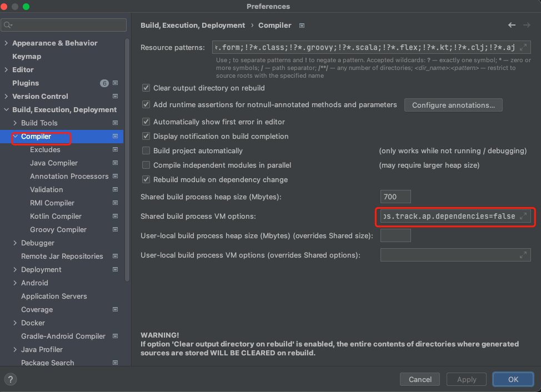Click project icon next to Version Control

coord(115,96)
